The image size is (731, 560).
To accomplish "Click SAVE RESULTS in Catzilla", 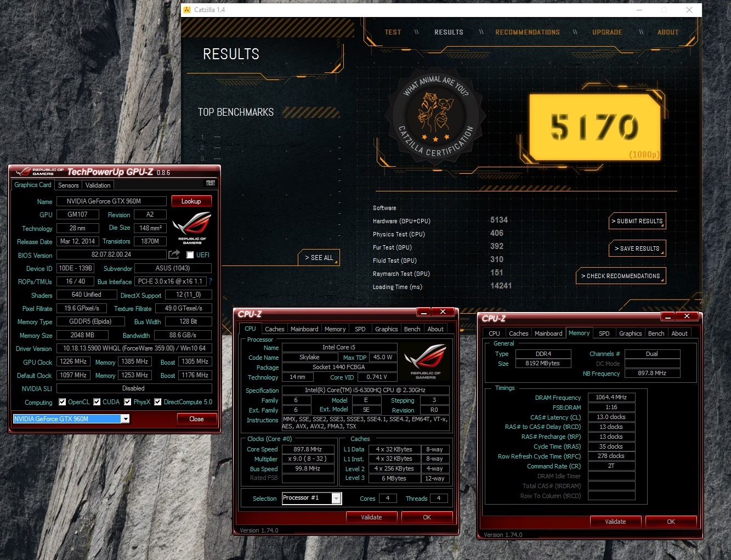I will coord(637,248).
